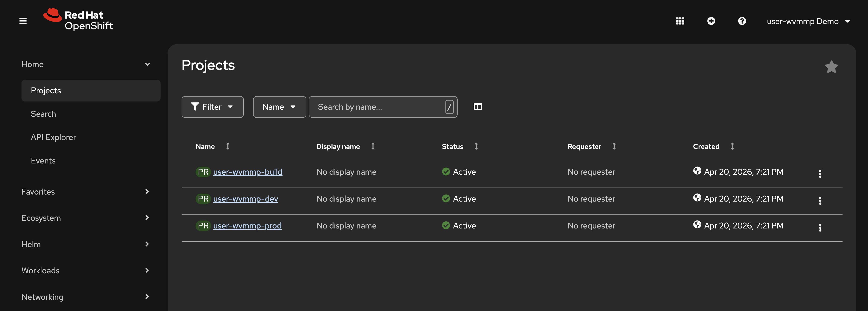The height and width of the screenshot is (311, 868).
Task: Expand the user-wvmmp Demo user menu
Action: (808, 21)
